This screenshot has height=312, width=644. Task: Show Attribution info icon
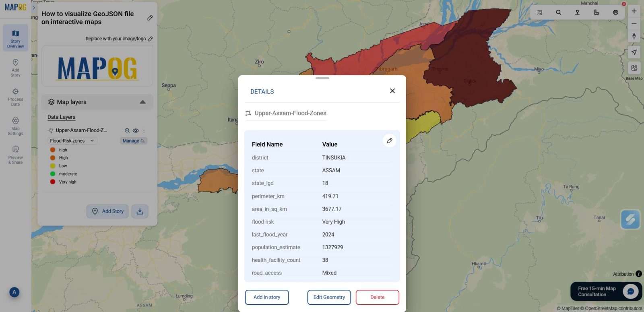coord(639,274)
